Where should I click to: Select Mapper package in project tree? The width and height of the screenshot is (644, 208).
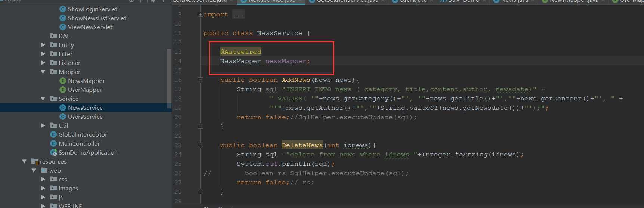[x=69, y=72]
